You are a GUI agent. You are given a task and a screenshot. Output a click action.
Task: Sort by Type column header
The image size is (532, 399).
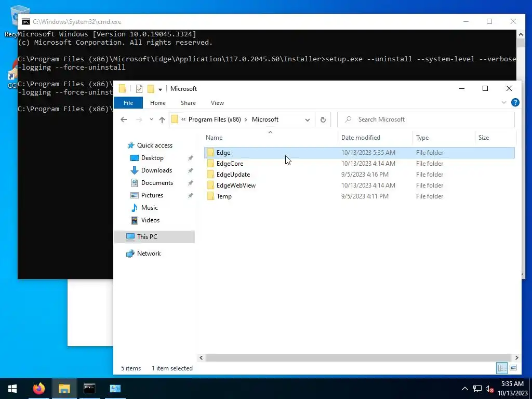[444, 137]
